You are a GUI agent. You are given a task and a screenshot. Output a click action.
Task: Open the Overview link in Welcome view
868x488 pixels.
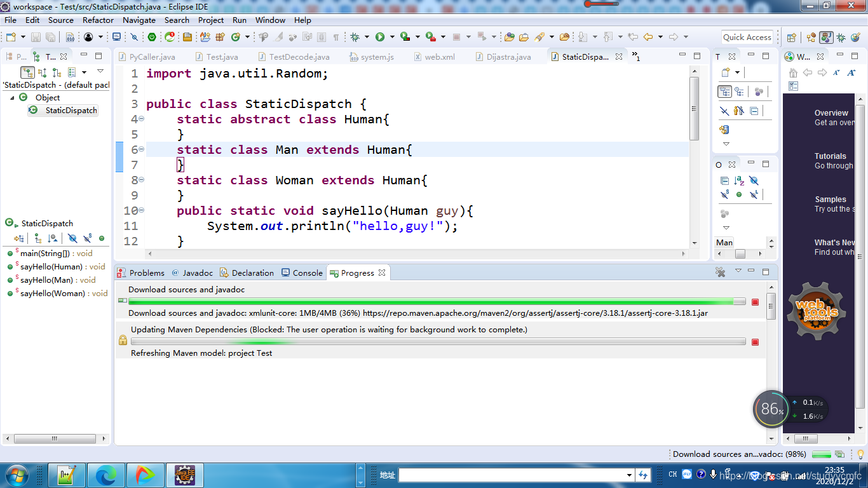tap(831, 113)
